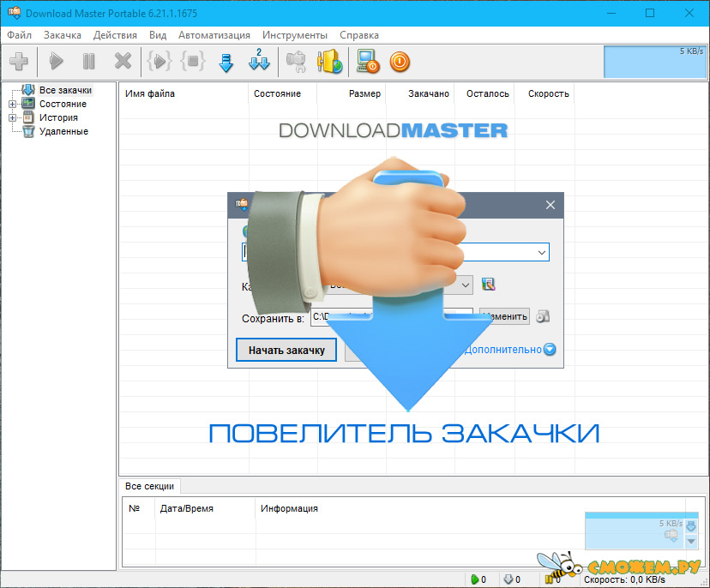Click the single blue download speed arrow icon
This screenshot has width=710, height=588.
[x=226, y=63]
